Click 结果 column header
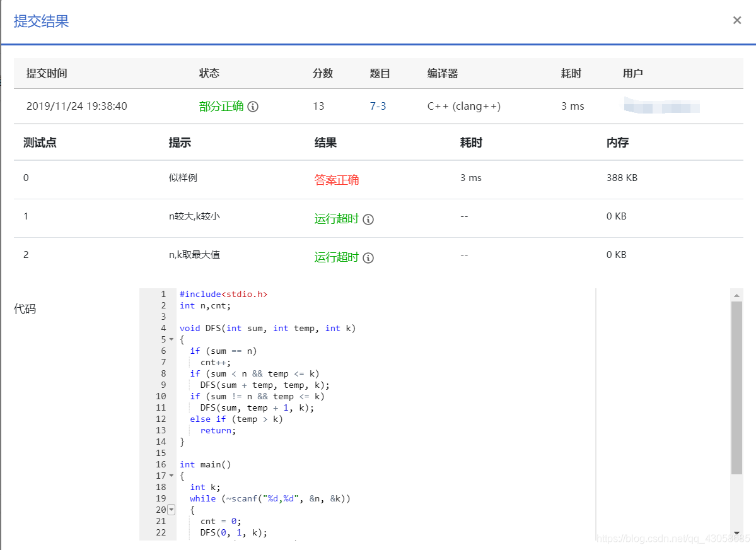 click(325, 143)
